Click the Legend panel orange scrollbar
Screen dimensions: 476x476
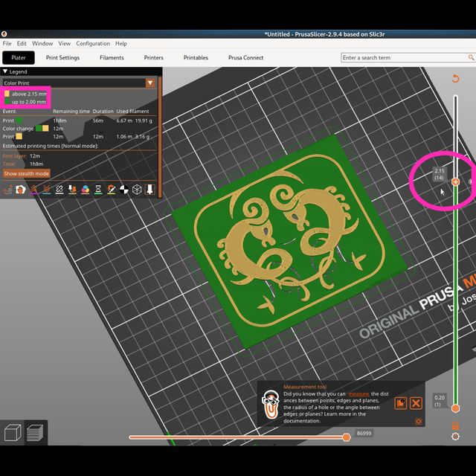(x=160, y=137)
